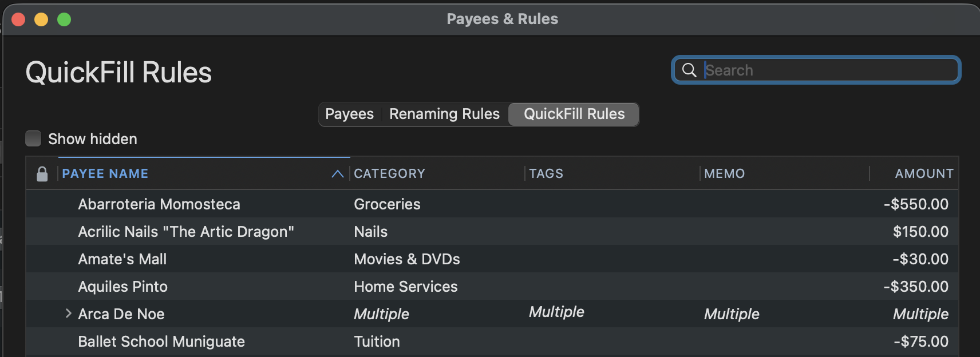
Task: Sort by the Tags column header
Action: 546,173
